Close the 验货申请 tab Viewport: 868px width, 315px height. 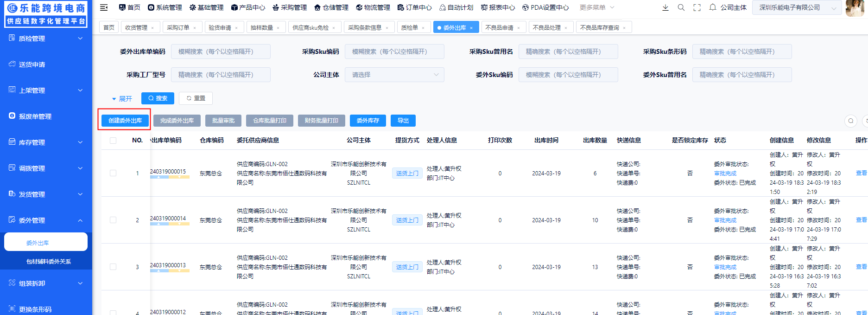click(x=236, y=28)
